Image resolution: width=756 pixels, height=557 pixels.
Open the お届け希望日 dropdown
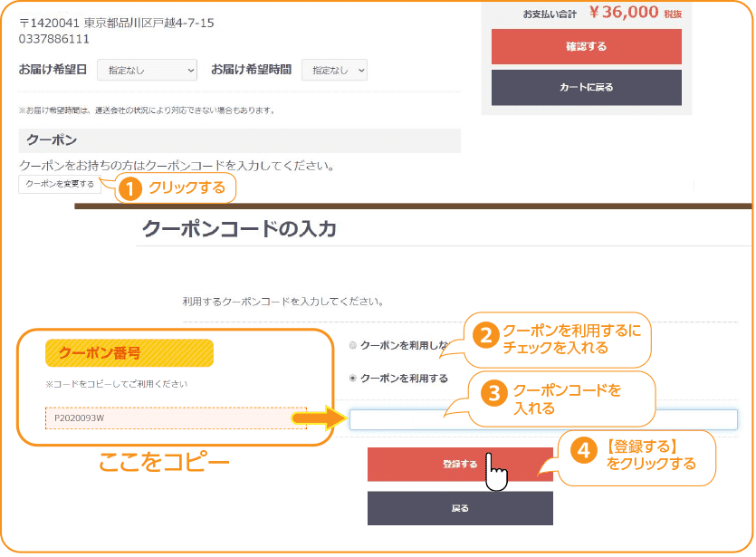pyautogui.click(x=147, y=70)
